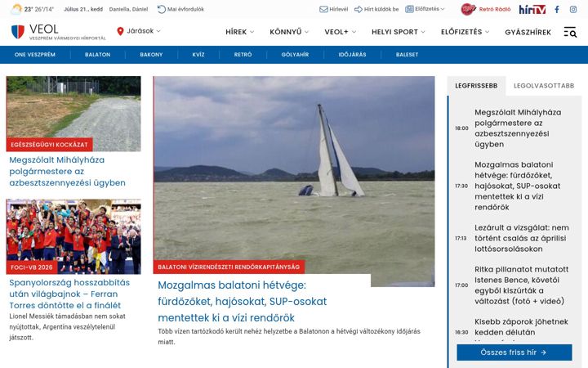The image size is (588, 368).
Task: Click the Több vízen tartózkodó article summary
Action: [x=289, y=336]
